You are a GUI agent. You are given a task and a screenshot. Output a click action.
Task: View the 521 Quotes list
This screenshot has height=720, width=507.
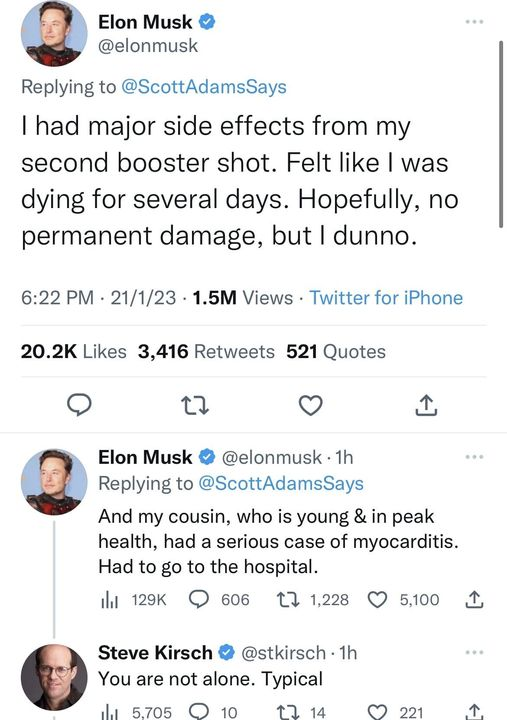[336, 352]
